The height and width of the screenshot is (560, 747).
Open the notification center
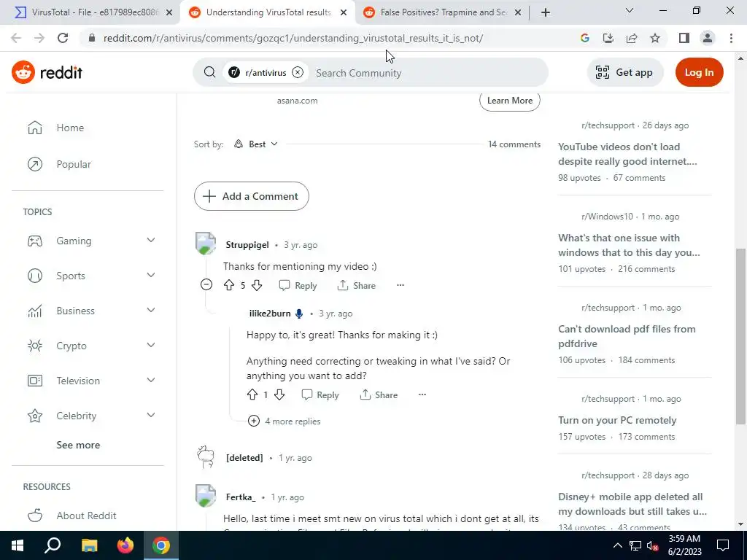point(723,545)
